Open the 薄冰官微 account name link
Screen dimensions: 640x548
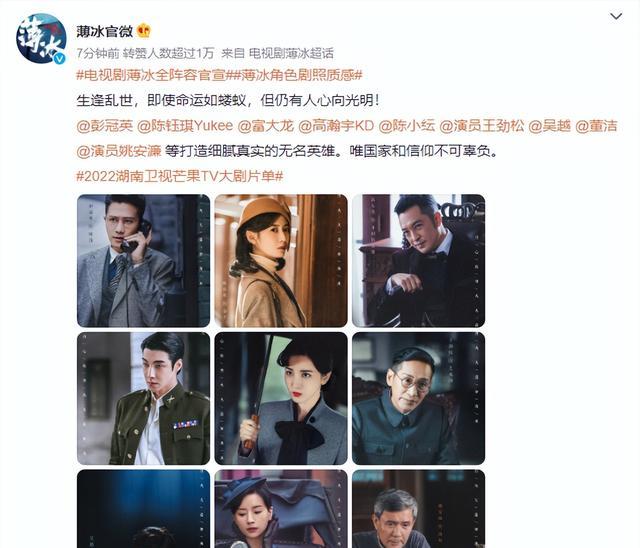(x=105, y=31)
